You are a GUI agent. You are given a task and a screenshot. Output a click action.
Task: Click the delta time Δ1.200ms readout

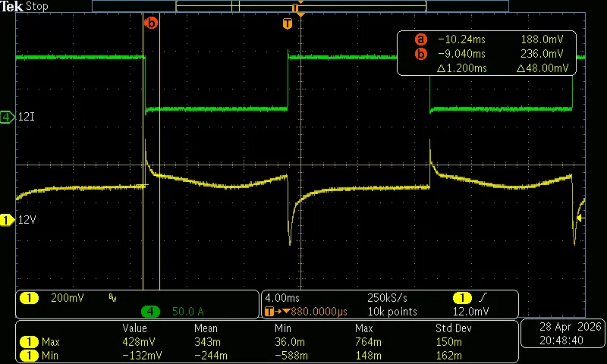[462, 68]
